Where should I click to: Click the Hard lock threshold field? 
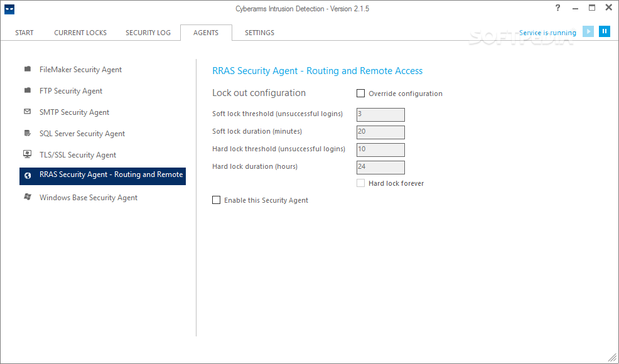click(x=380, y=149)
